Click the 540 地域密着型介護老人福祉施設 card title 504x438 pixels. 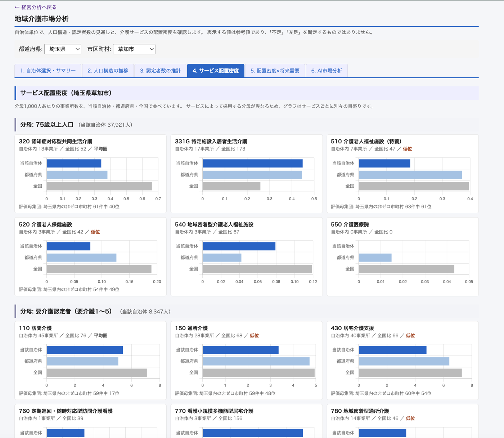click(x=214, y=224)
